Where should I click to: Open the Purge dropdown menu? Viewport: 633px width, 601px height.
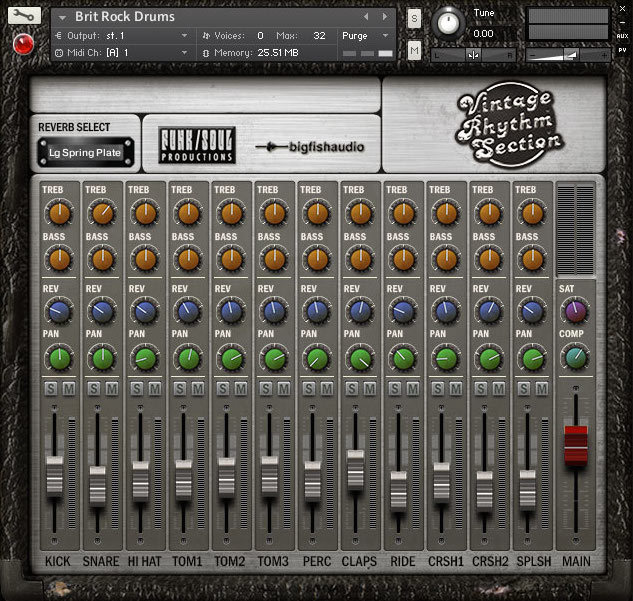(x=360, y=35)
